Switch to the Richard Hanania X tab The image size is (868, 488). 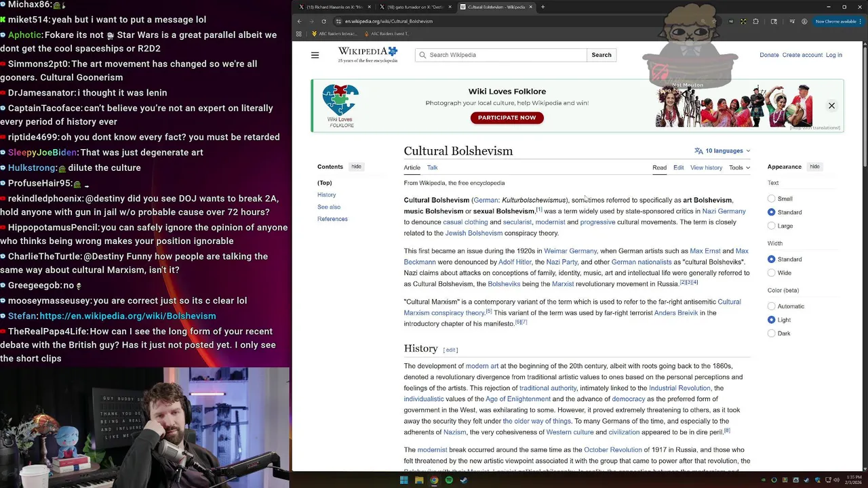click(335, 7)
